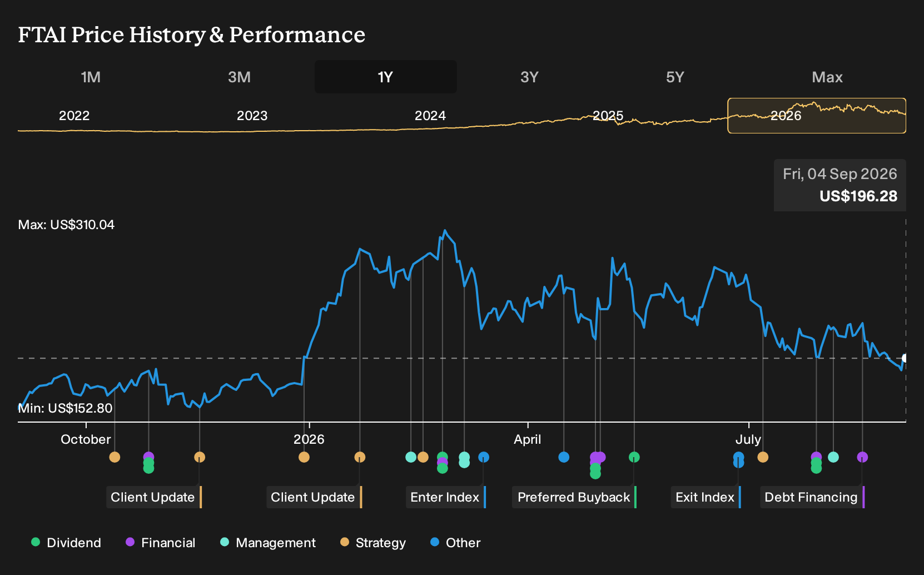Click orange dot linked to second Client Update

(360, 457)
